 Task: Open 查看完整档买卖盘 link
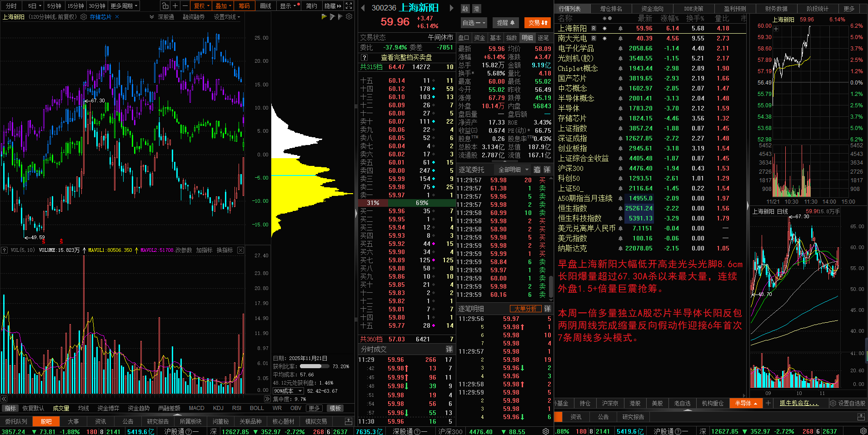(x=406, y=58)
